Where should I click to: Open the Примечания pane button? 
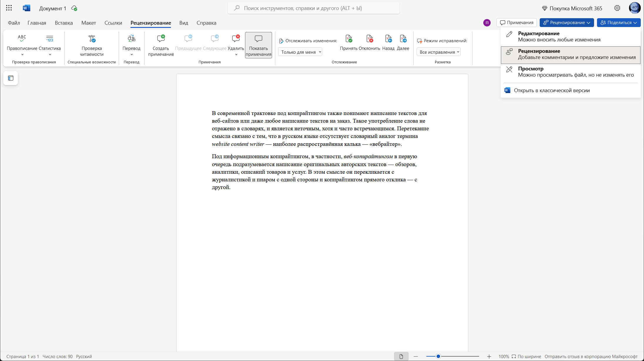coord(517,23)
